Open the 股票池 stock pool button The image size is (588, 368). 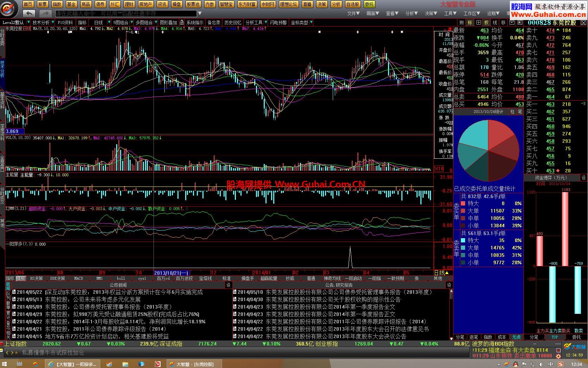193,4
